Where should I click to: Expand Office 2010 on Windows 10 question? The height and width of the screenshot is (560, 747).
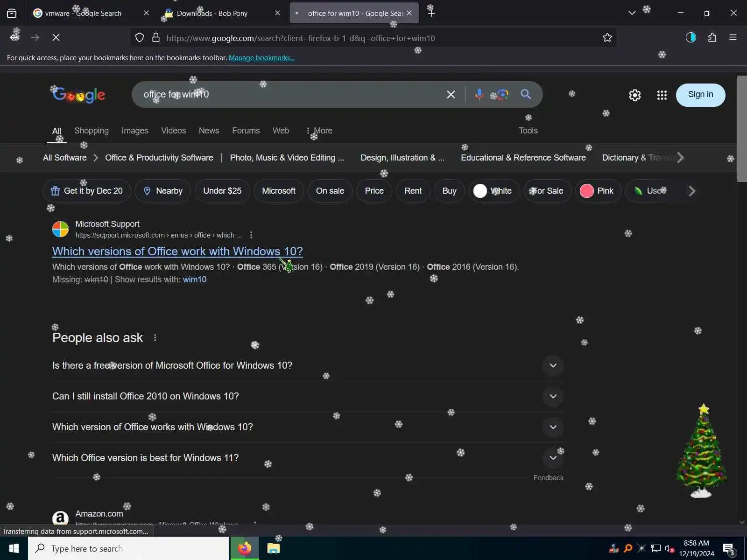(x=308, y=396)
